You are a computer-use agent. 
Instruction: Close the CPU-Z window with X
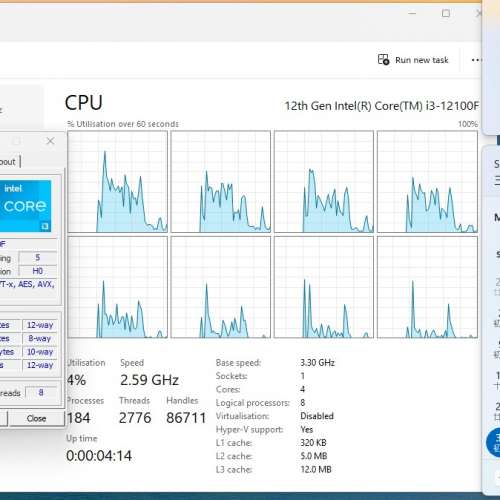click(x=50, y=141)
